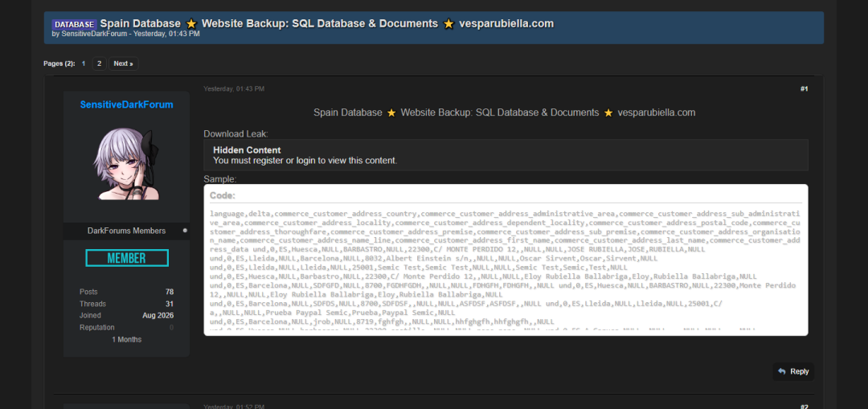Click the second gold star in thread title

(448, 24)
